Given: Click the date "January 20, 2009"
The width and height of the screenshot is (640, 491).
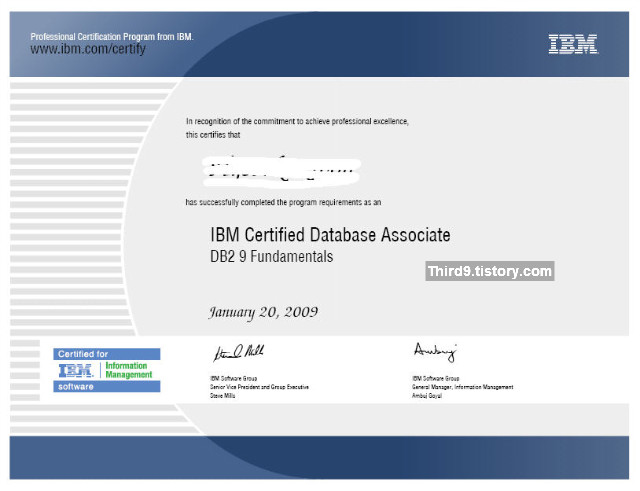Looking at the screenshot, I should [x=263, y=312].
